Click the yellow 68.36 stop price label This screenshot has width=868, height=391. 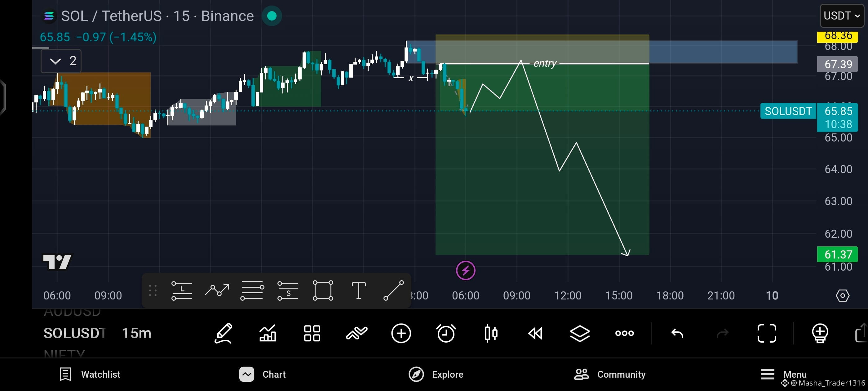tap(838, 36)
